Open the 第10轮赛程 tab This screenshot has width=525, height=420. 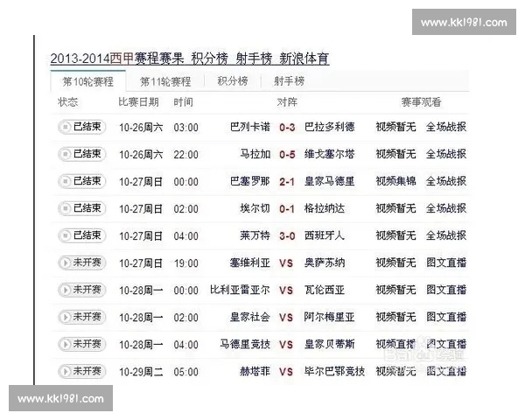tap(88, 81)
